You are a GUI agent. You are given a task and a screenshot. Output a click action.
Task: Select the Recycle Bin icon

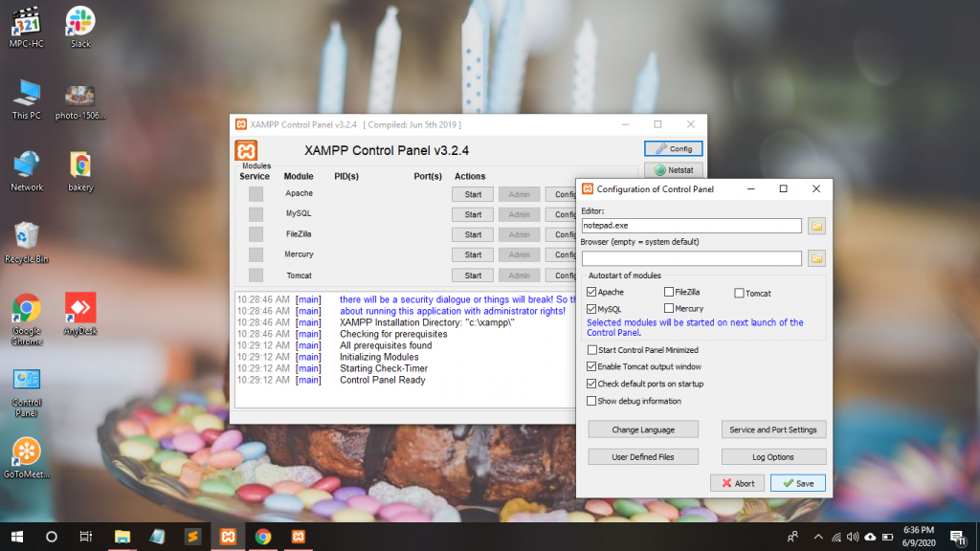(x=26, y=242)
